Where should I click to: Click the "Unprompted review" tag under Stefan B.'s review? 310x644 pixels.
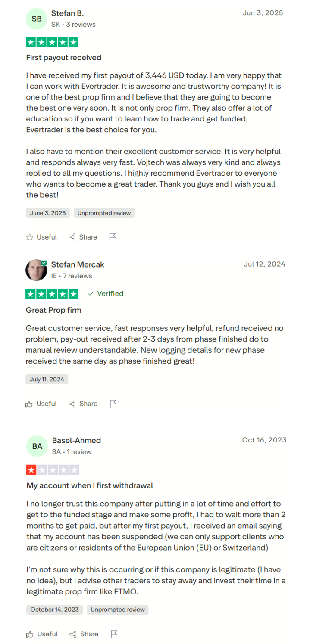(104, 213)
